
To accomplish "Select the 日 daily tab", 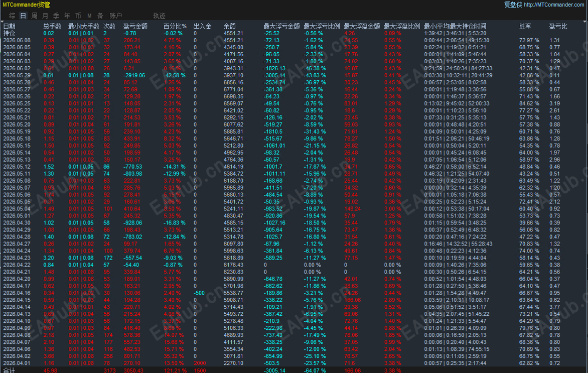I will 23,16.
